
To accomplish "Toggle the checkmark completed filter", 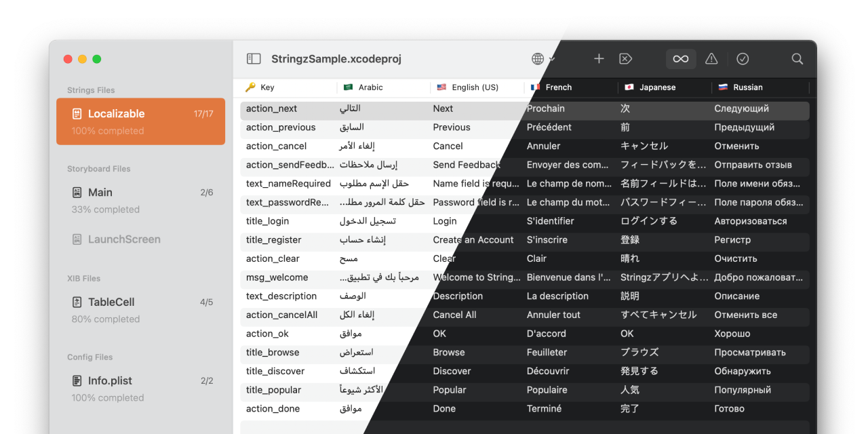I will tap(743, 59).
